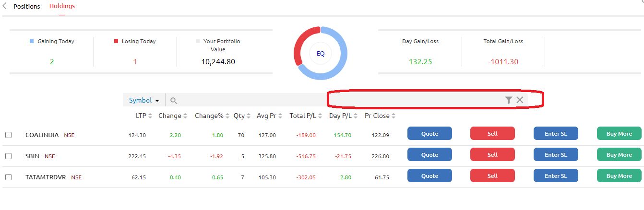
Task: Select the COALINDIA symbol name
Action: (43, 135)
